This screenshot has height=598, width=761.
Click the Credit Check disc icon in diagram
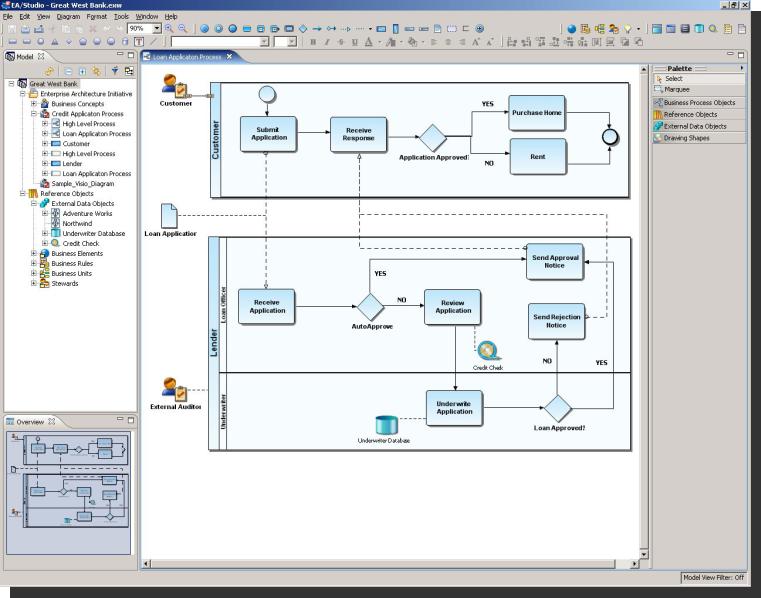tap(488, 351)
